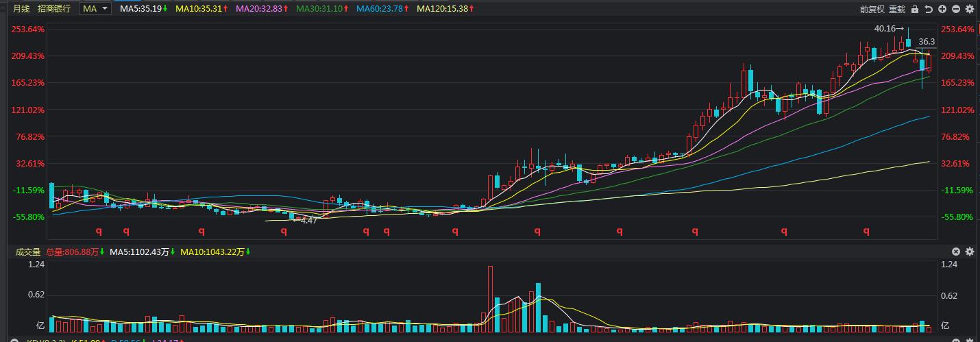Zoom in with the plus icon

coord(942,9)
